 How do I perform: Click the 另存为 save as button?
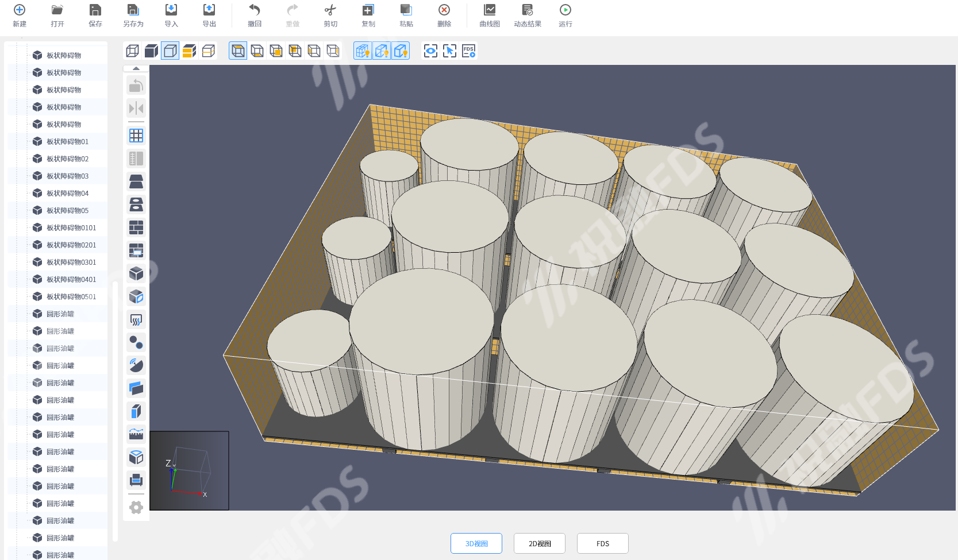[x=133, y=16]
